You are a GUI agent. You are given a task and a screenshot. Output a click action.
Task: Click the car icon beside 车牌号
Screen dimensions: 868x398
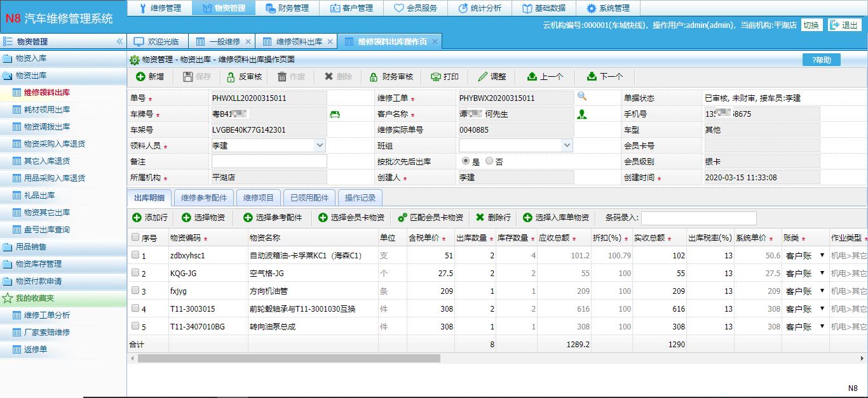(x=335, y=114)
